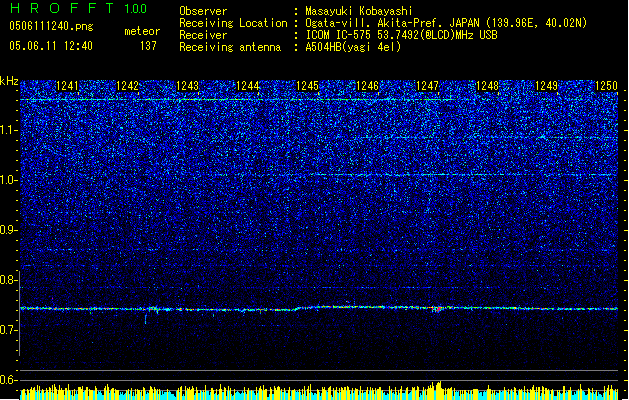This screenshot has height=400, width=629.
Task: Click the 0.8 frequency axis label
Action: coord(9,280)
